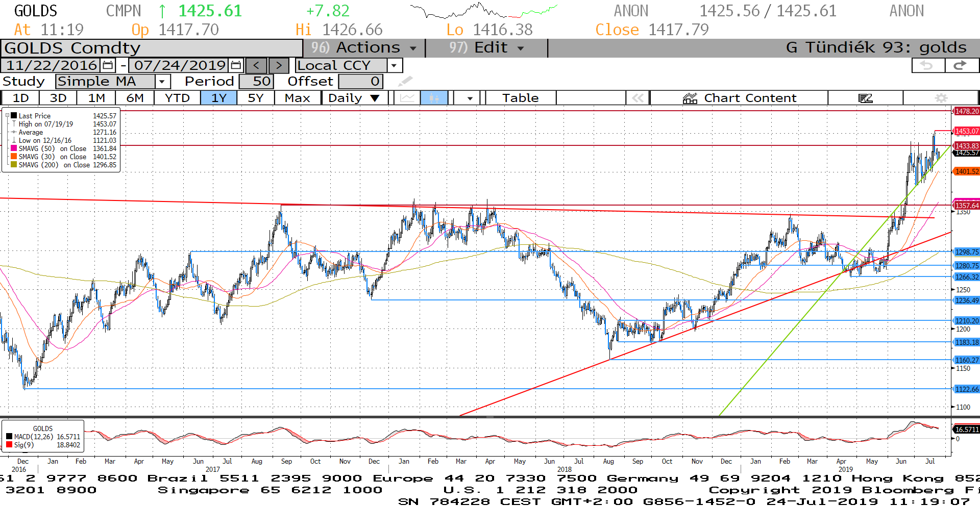This screenshot has height=530, width=980.
Task: Click the olive SMAVG (200) legend swatch
Action: [x=14, y=165]
